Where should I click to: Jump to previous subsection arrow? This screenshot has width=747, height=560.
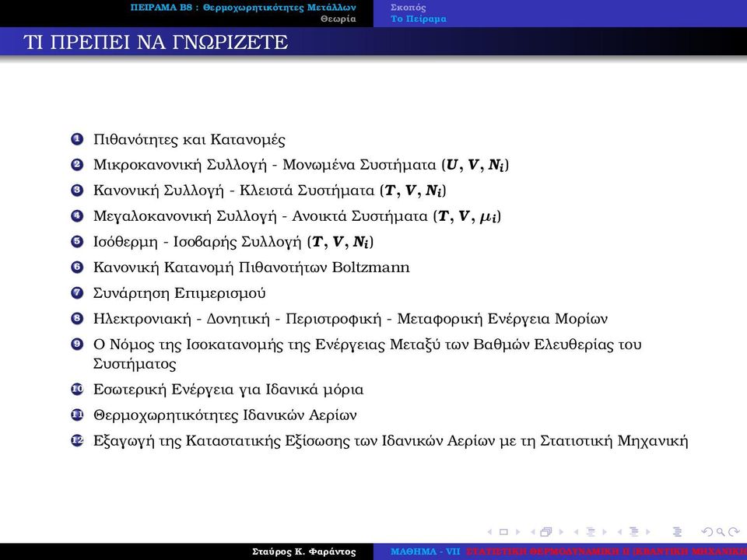(576, 532)
